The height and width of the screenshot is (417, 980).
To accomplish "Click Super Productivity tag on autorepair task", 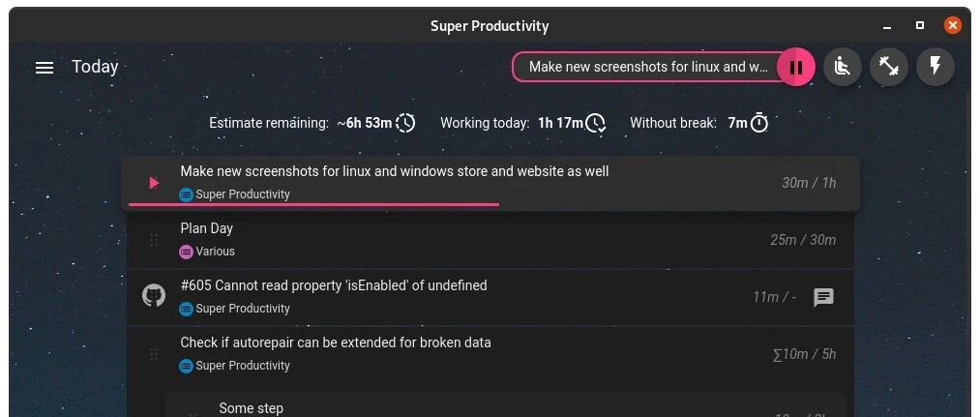I will (x=234, y=366).
